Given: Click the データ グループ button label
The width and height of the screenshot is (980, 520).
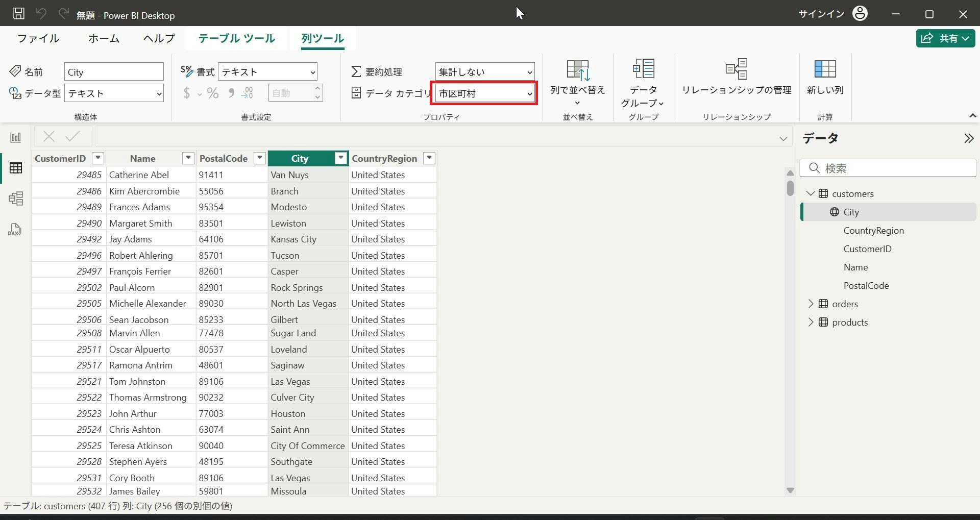Looking at the screenshot, I should click(643, 96).
